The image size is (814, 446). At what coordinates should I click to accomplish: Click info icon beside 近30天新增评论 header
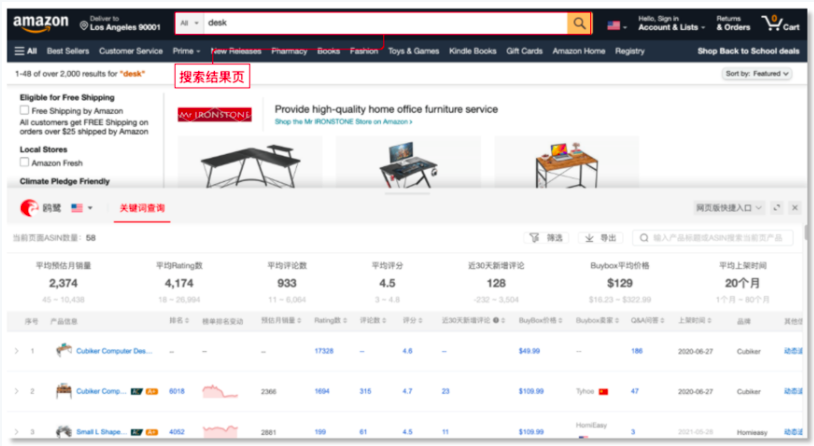496,320
